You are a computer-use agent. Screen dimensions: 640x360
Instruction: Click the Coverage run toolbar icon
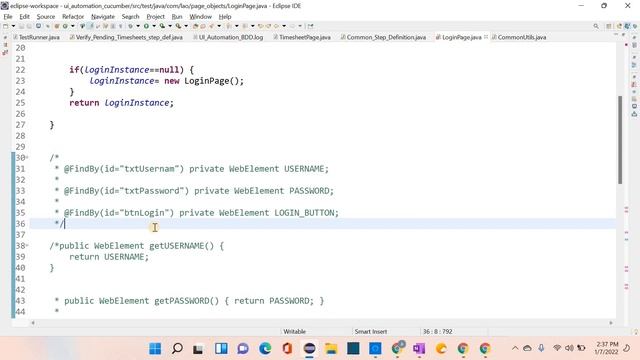coord(162,26)
